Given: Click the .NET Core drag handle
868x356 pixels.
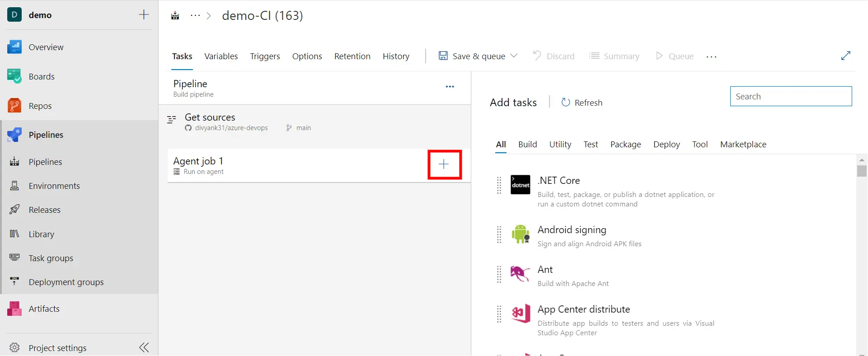Looking at the screenshot, I should pyautogui.click(x=499, y=185).
